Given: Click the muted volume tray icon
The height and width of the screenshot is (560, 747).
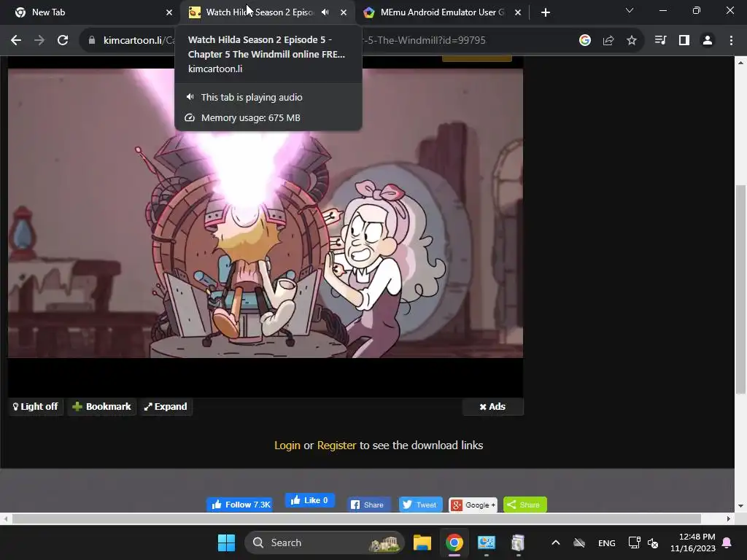Looking at the screenshot, I should pyautogui.click(x=653, y=542).
